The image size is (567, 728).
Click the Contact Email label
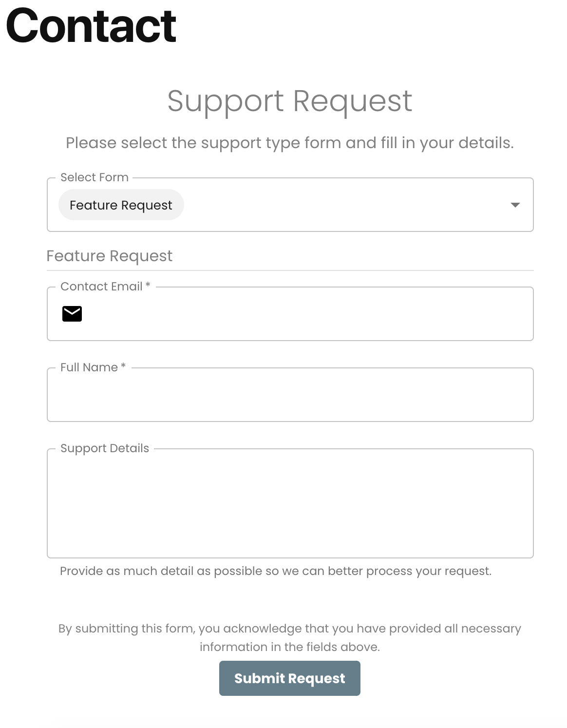click(101, 287)
